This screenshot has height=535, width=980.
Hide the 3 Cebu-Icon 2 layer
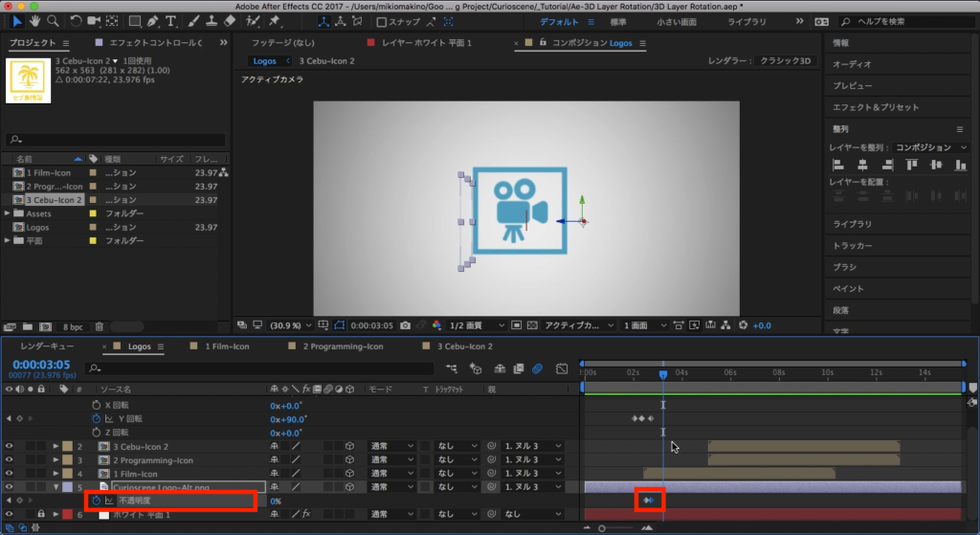pyautogui.click(x=9, y=446)
